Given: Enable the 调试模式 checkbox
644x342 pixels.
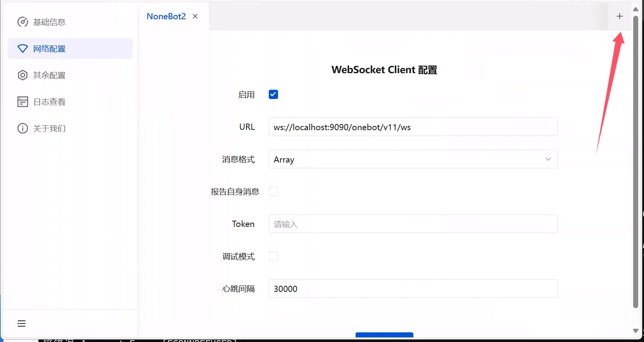Looking at the screenshot, I should 273,256.
